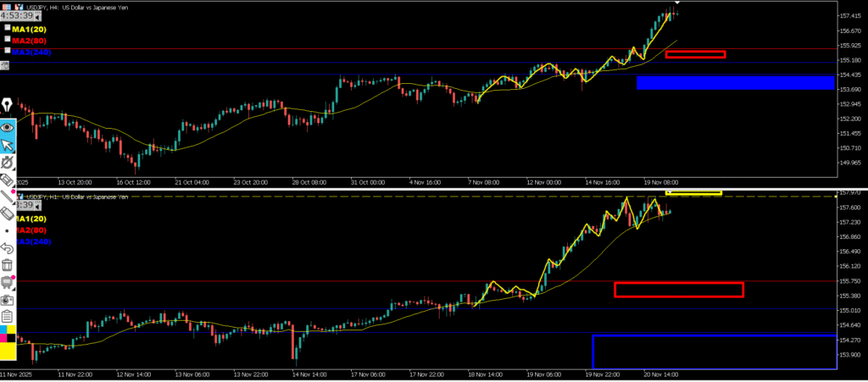Screen dimensions: 868x382
Task: Click the 28 Oct 08:00 time label
Action: tap(309, 181)
